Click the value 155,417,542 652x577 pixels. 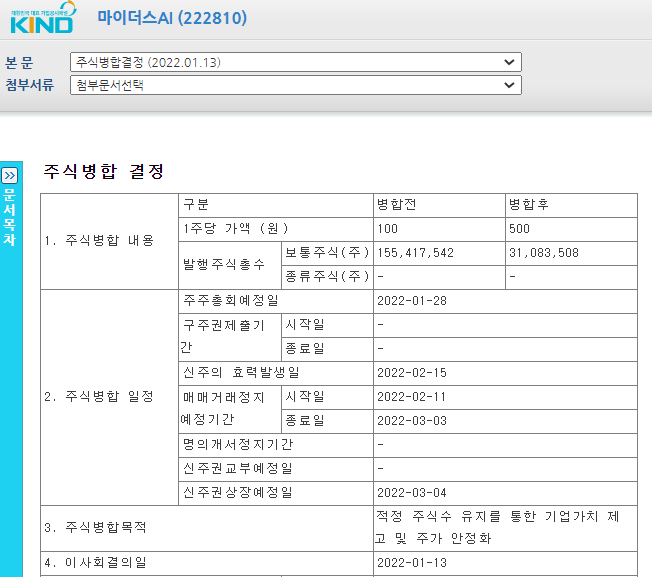[415, 253]
